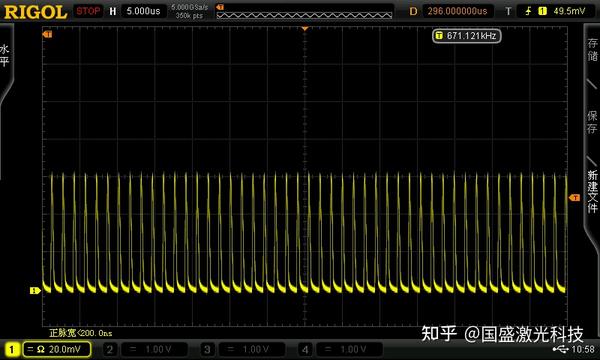This screenshot has height=360, width=600.
Task: Enable channel 4 at 1.00V
Action: click(x=340, y=349)
